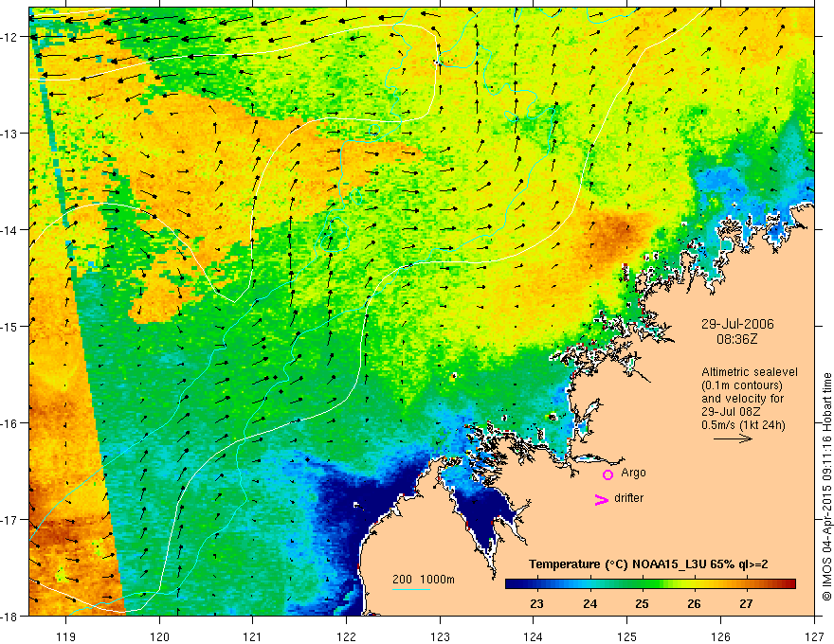Click the colorbar tick label 27
Image resolution: width=834 pixels, height=644 pixels.
click(746, 604)
